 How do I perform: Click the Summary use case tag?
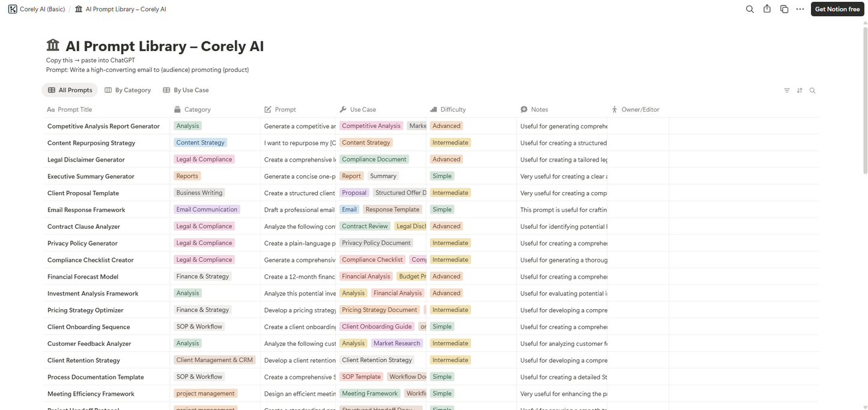(383, 176)
